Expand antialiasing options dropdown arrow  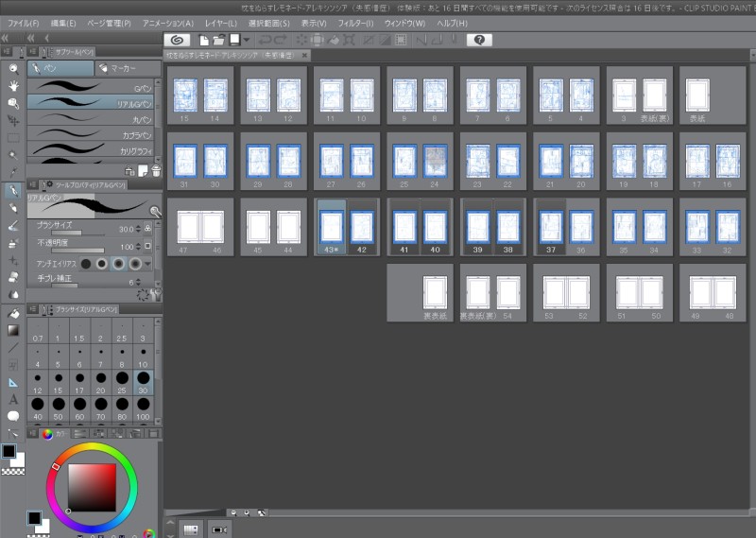(147, 264)
